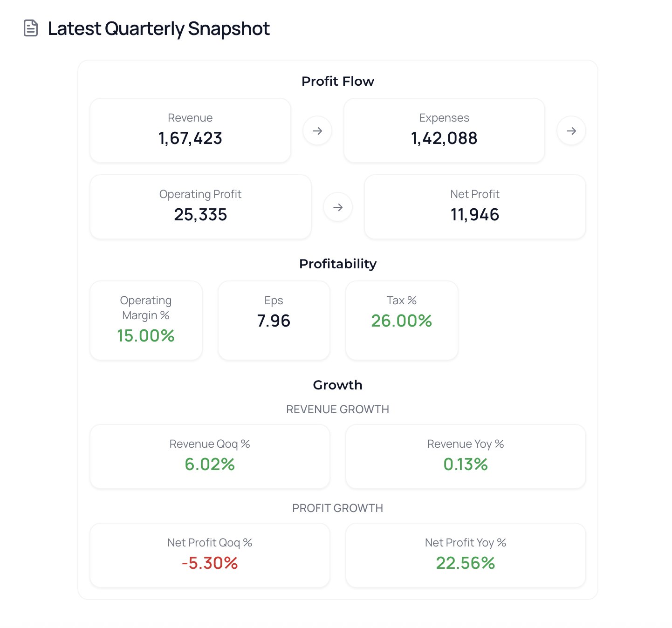Click the Revenue Qoq % card
The image size is (672, 628).
point(210,457)
